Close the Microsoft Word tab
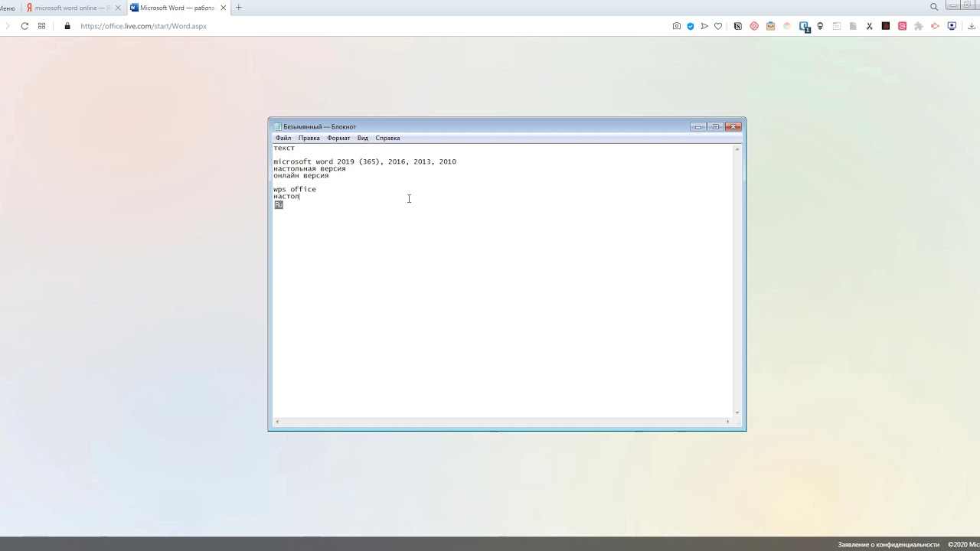This screenshot has height=551, width=980. (224, 8)
